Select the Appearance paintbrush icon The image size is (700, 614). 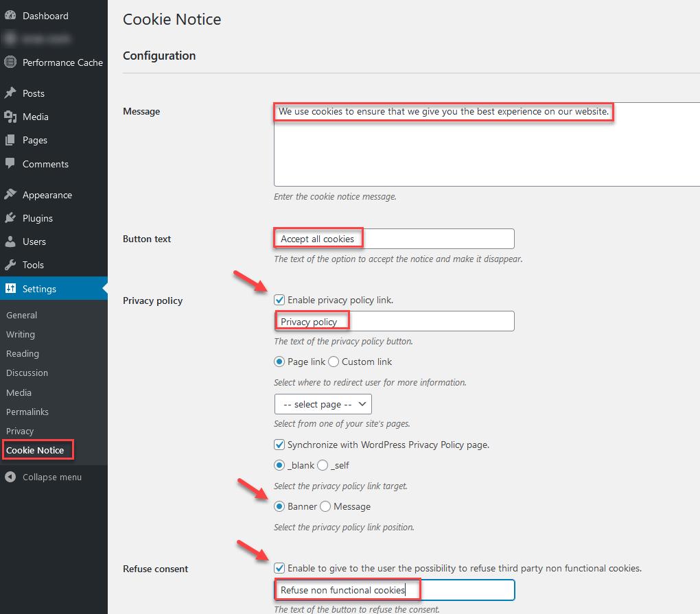pyautogui.click(x=10, y=194)
